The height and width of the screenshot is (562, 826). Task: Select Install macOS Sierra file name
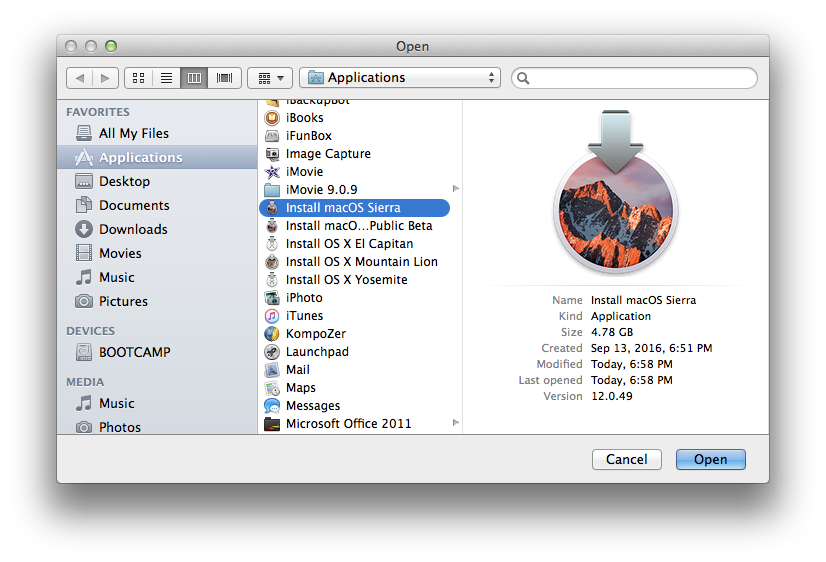[343, 208]
